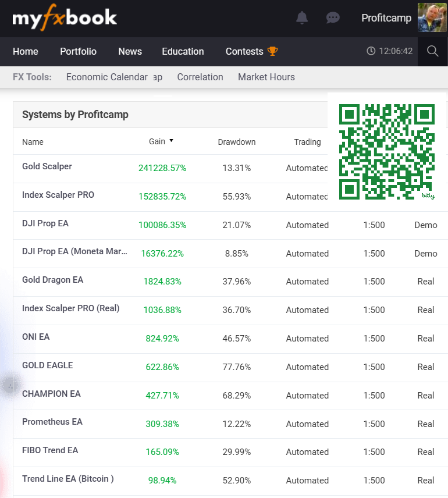Click the 21.07% drawdown value
448x498 pixels.
click(237, 225)
